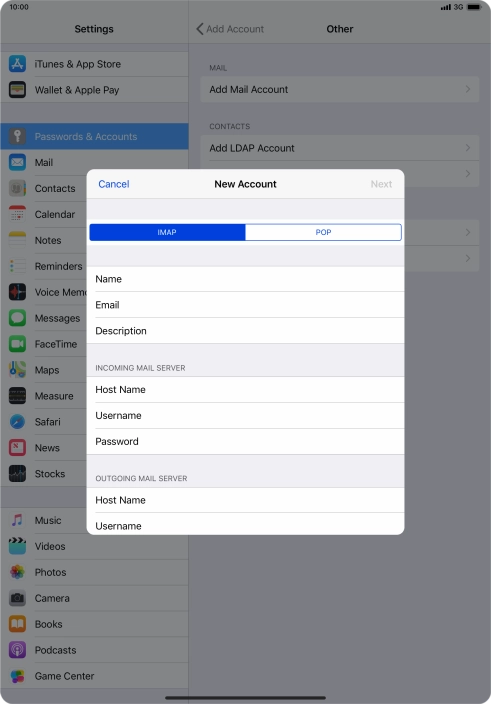Expand Add LDAP Account chevron
The height and width of the screenshot is (704, 491).
click(468, 148)
